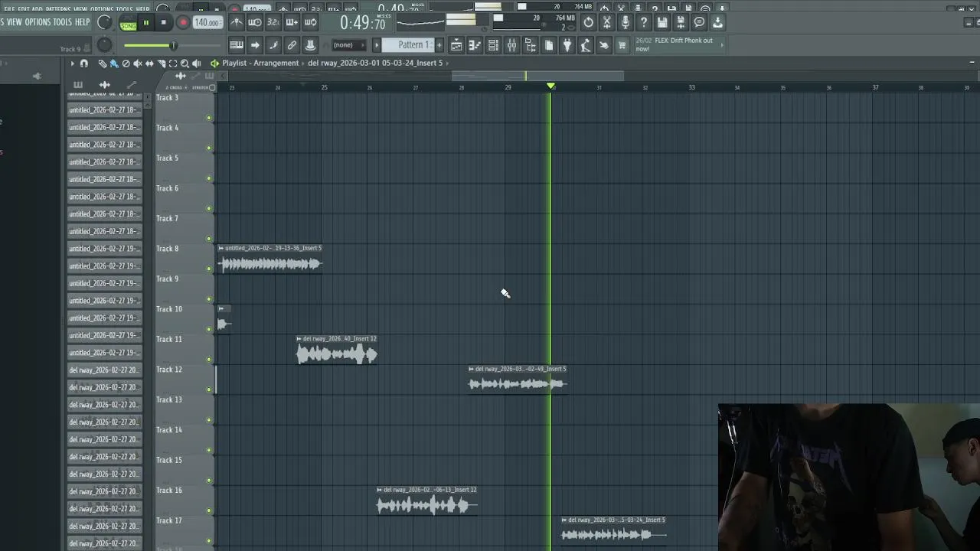
Task: Open the Help menu
Action: click(x=82, y=22)
